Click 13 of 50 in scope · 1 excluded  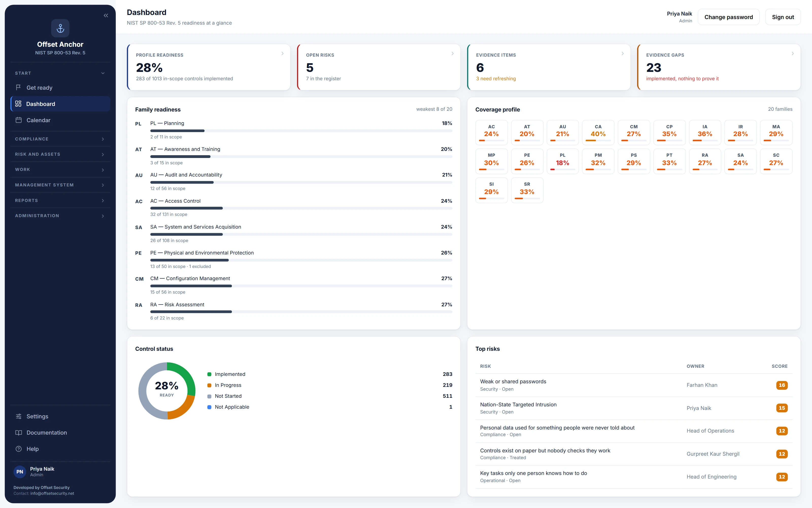tap(180, 266)
